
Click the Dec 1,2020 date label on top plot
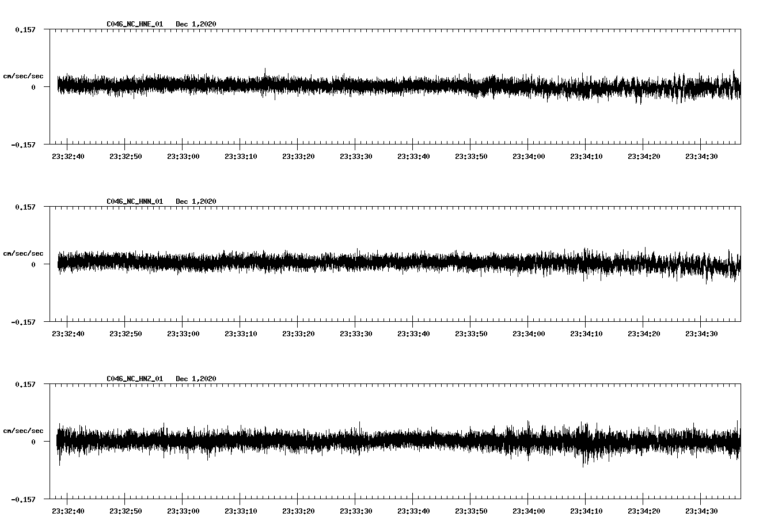[196, 24]
